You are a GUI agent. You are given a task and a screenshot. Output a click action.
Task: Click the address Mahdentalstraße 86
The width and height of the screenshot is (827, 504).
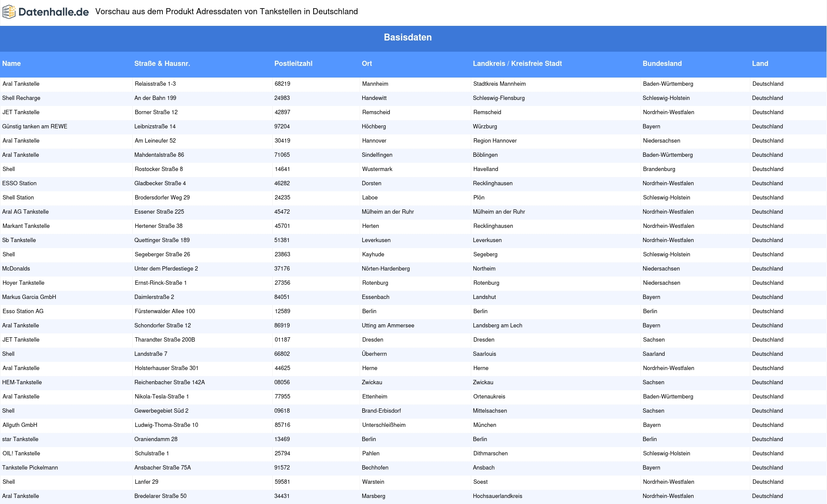tap(159, 155)
